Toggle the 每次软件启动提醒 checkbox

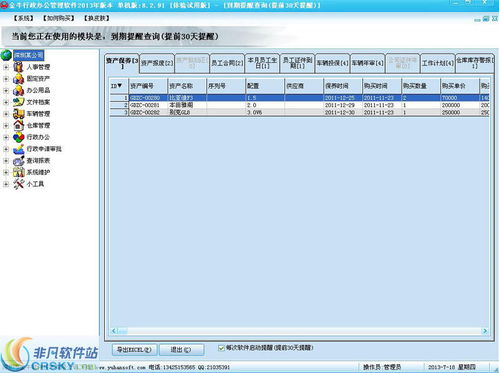221,348
